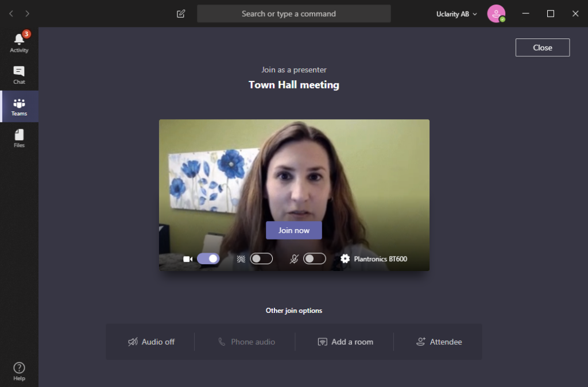Go back with the left arrow
The height and width of the screenshot is (387, 588).
pyautogui.click(x=11, y=14)
